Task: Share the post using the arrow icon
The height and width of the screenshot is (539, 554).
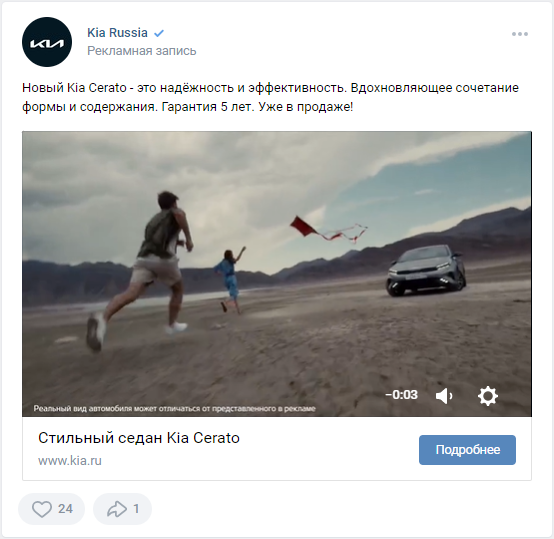Action: coord(117,509)
